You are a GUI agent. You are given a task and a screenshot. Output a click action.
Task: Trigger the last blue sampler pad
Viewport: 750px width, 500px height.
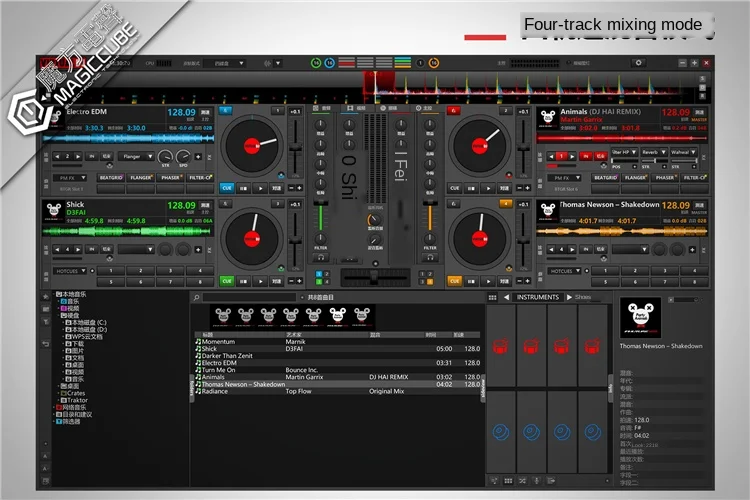[x=593, y=432]
